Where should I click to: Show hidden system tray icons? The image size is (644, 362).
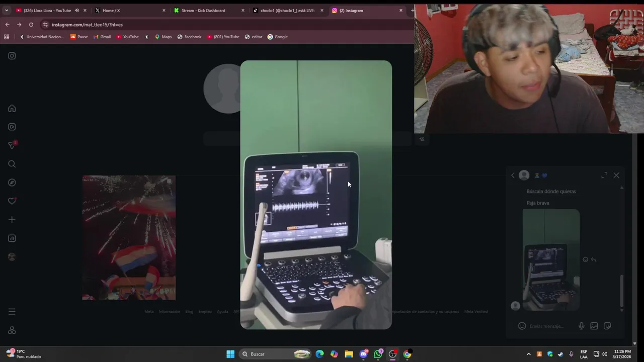528,354
